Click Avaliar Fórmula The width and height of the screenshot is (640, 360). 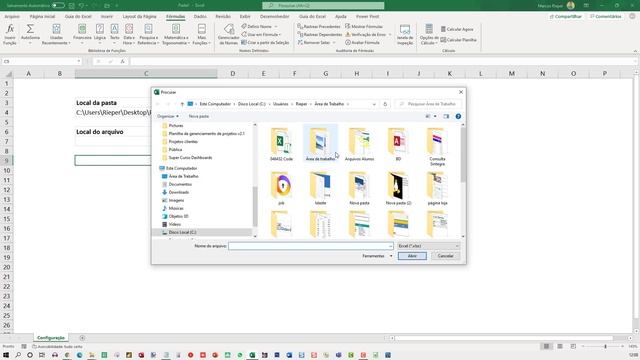[x=362, y=42]
